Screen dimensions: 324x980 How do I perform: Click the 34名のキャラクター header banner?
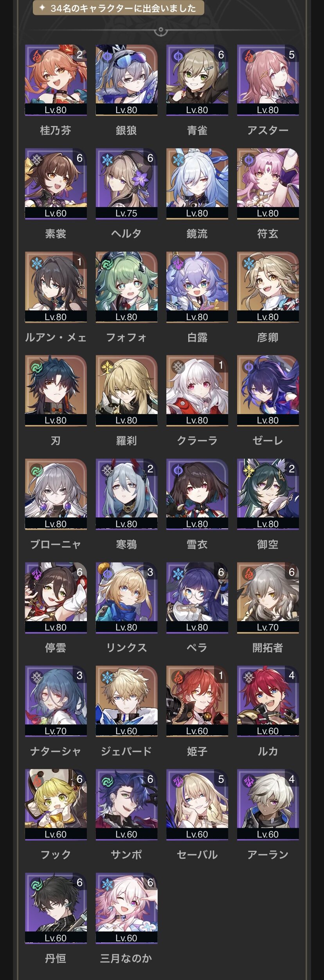coord(119,8)
